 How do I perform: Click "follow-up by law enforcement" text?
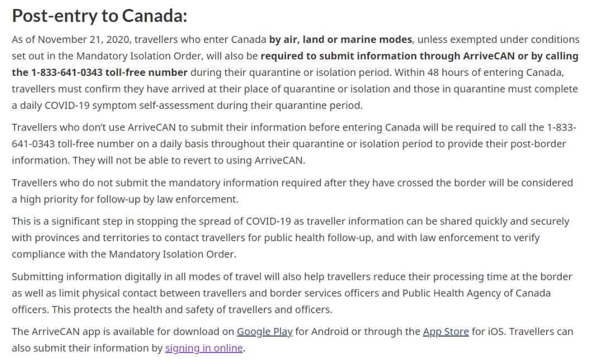pos(167,199)
